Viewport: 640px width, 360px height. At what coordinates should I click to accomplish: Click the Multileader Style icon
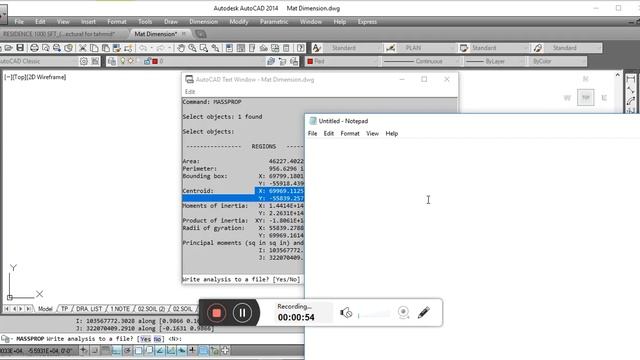pyautogui.click(x=538, y=48)
